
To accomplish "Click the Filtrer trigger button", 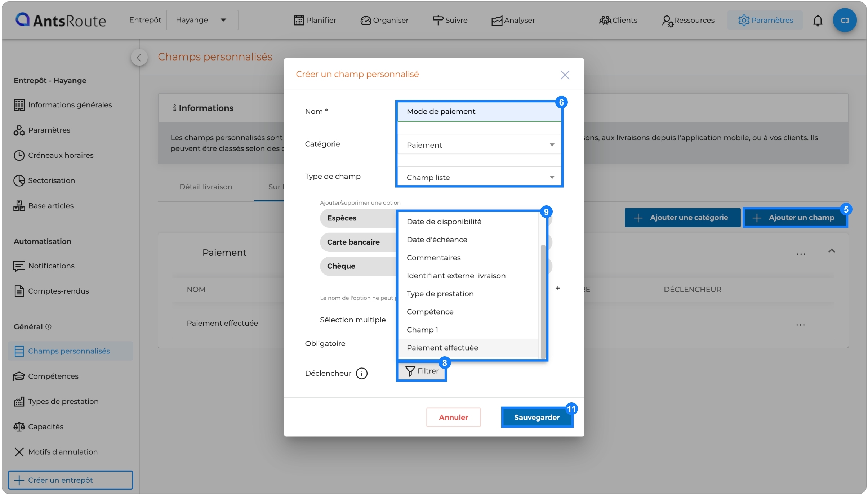I will (422, 371).
